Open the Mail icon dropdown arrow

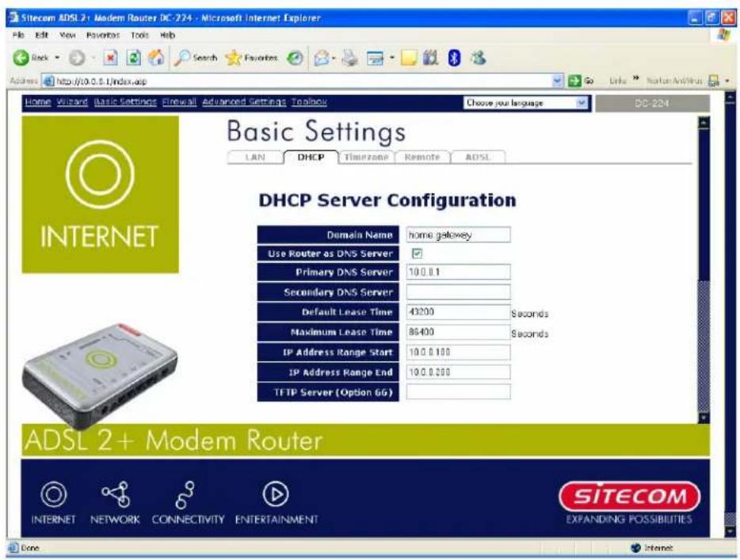334,59
